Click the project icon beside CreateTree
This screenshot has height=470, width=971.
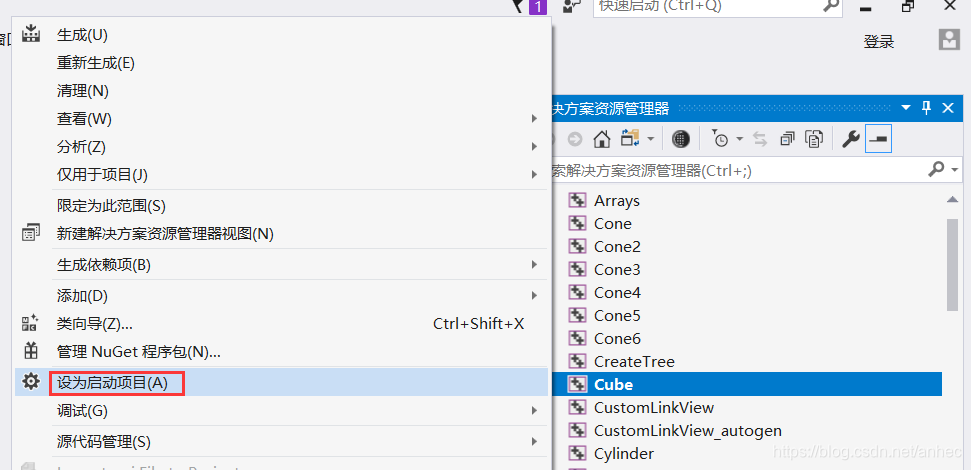(577, 361)
